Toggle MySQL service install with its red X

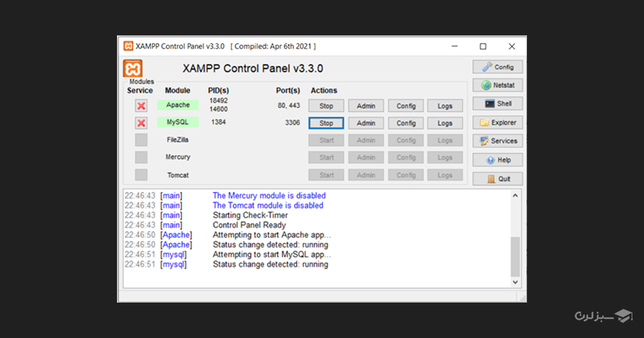141,122
